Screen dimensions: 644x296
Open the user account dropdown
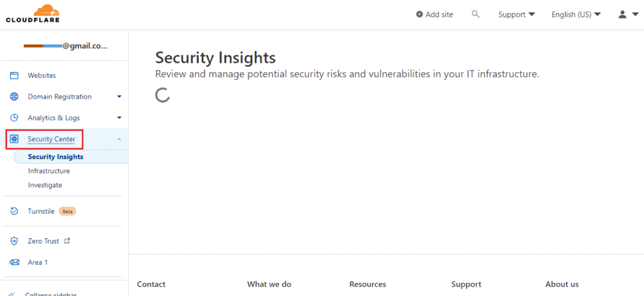click(x=626, y=14)
